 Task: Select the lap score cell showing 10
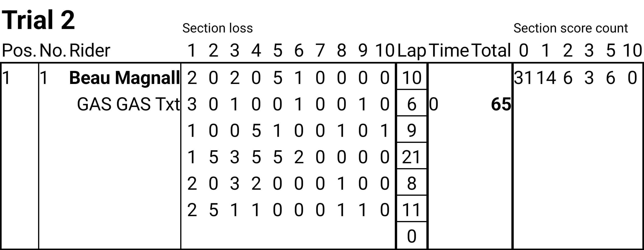412,77
